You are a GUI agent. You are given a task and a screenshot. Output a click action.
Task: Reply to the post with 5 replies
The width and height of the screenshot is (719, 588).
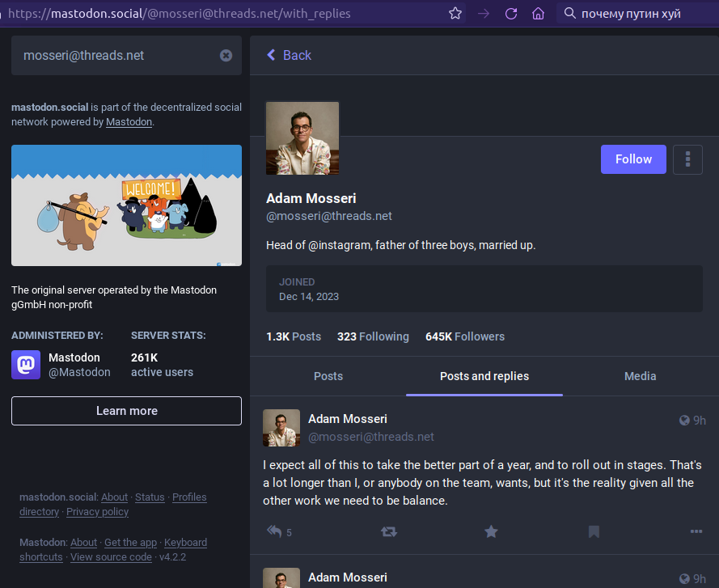click(274, 531)
